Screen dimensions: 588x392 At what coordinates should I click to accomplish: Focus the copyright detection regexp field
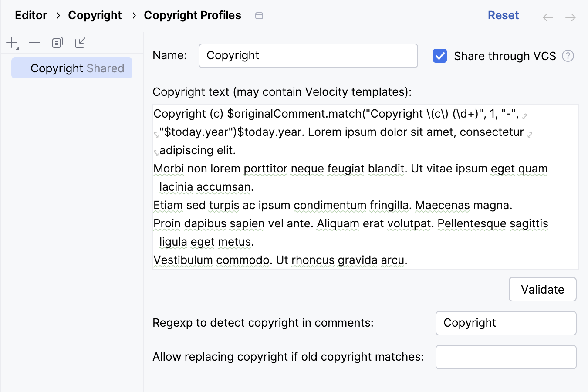[506, 323]
